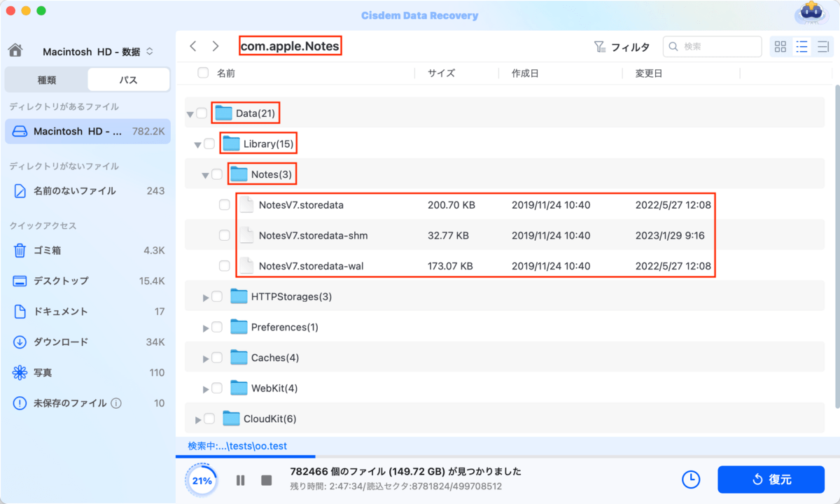This screenshot has height=504, width=840.
Task: Switch to grid thumbnail view
Action: tap(780, 47)
